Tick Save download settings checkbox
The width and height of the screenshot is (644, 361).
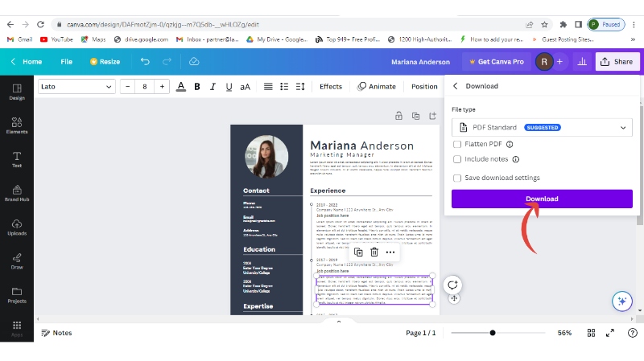(457, 178)
